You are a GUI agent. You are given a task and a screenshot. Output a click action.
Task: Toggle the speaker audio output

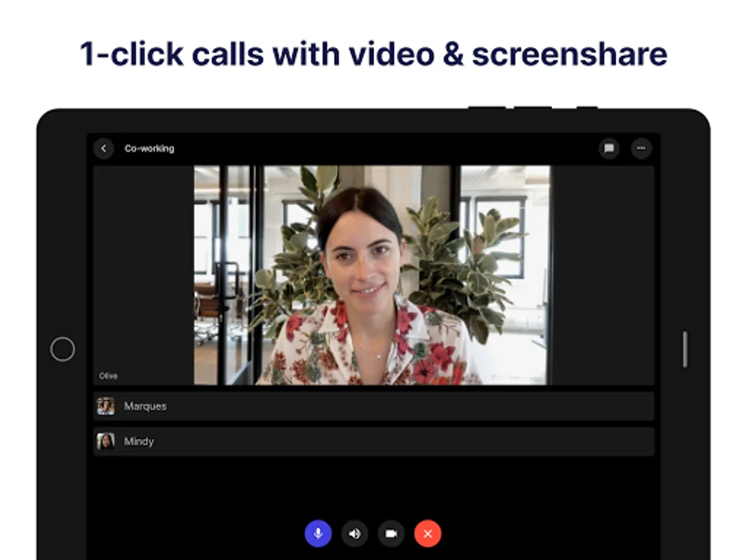pyautogui.click(x=354, y=533)
